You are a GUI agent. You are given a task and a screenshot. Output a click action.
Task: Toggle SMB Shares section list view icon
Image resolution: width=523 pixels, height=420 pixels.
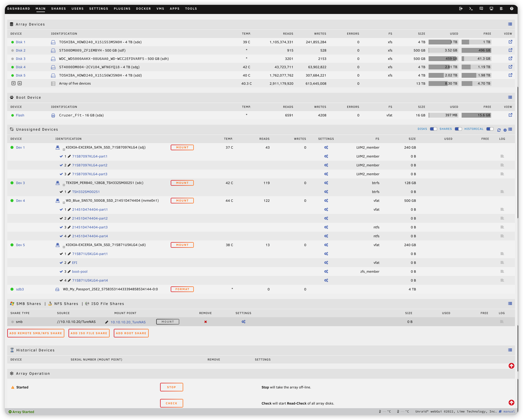[x=510, y=303]
